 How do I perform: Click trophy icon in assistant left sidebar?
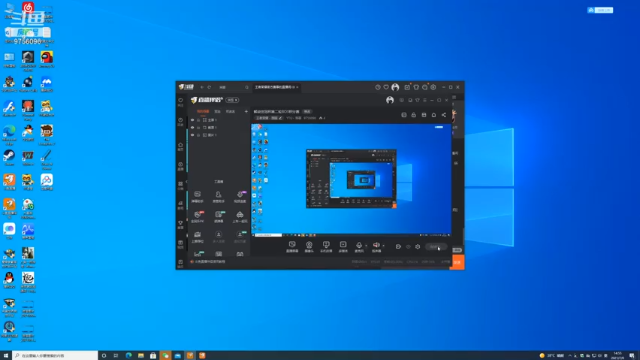180,224
